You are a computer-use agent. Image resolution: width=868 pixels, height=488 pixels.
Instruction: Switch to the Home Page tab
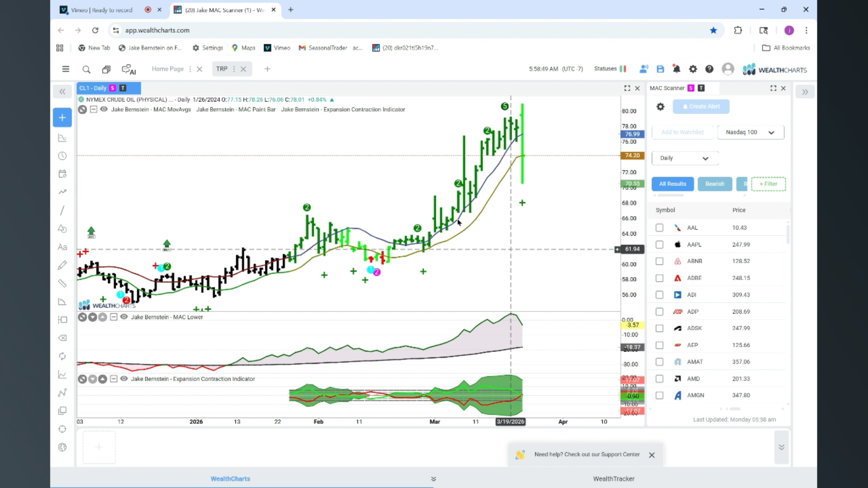[x=168, y=69]
